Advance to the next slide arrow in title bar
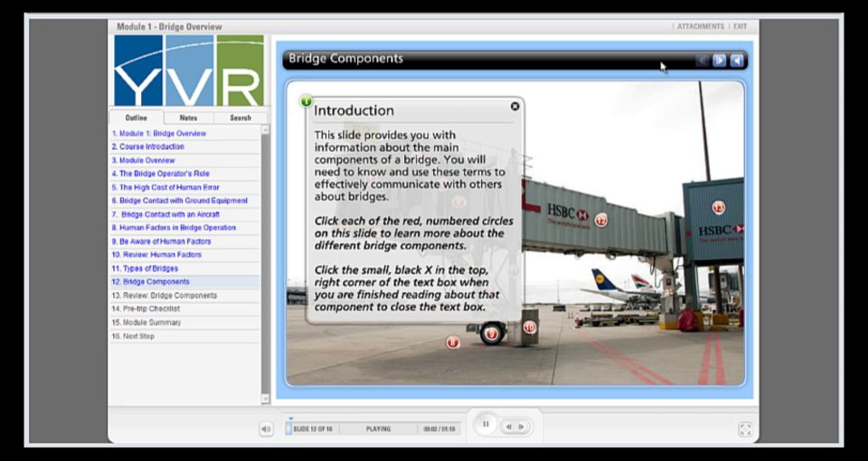This screenshot has height=461, width=868. pyautogui.click(x=719, y=61)
